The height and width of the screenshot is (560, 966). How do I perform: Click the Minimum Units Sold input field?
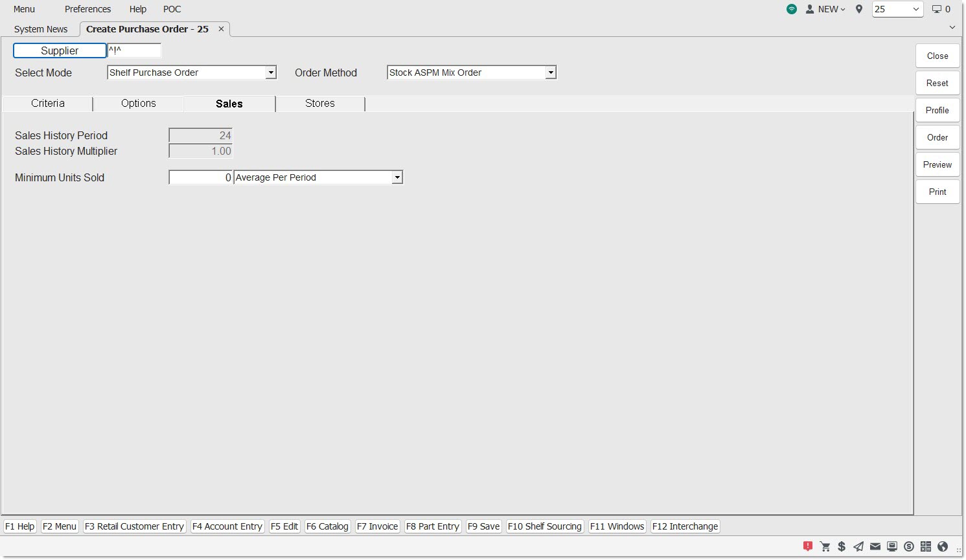(x=200, y=177)
